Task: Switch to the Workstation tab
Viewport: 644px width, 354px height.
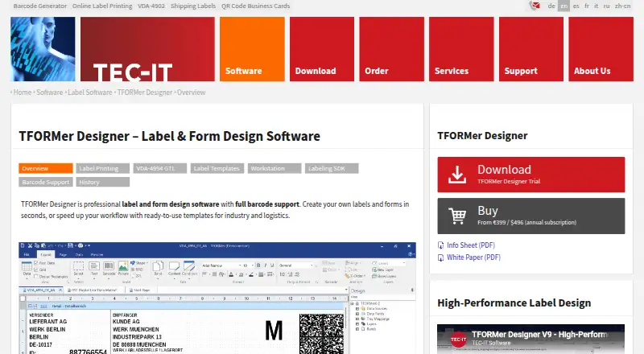Action: click(x=275, y=168)
